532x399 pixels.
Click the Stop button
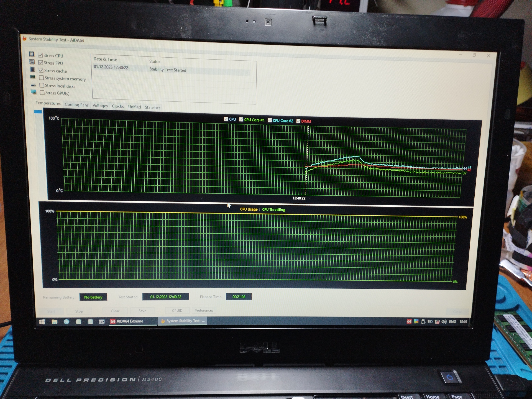tap(79, 311)
